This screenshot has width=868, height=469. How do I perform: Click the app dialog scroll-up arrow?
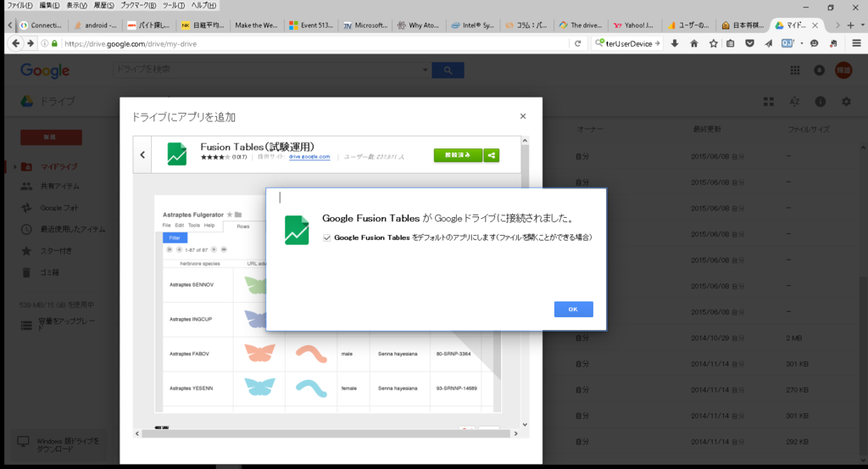[525, 141]
